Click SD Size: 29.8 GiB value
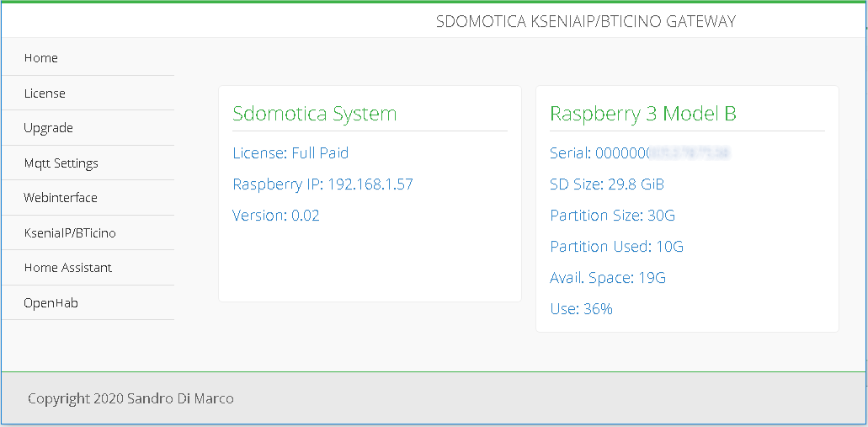Viewport: 868px width, 427px height. pos(607,184)
